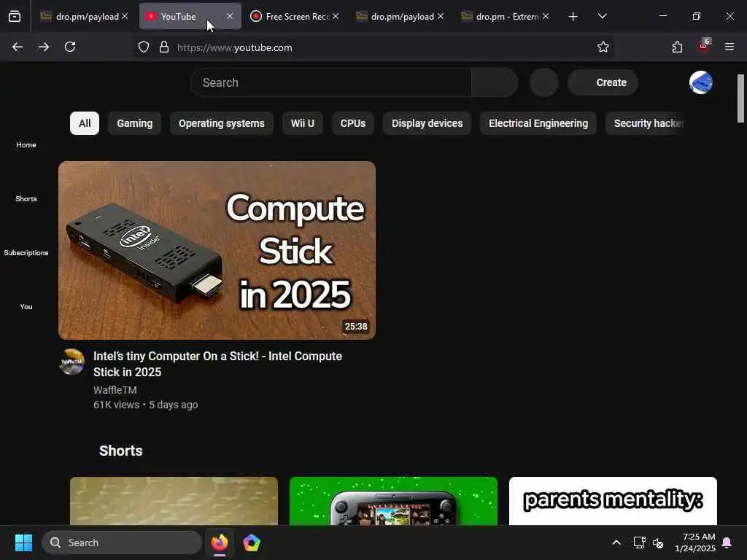The width and height of the screenshot is (747, 560).
Task: Open the WaffleTM channel avatar
Action: (x=72, y=362)
